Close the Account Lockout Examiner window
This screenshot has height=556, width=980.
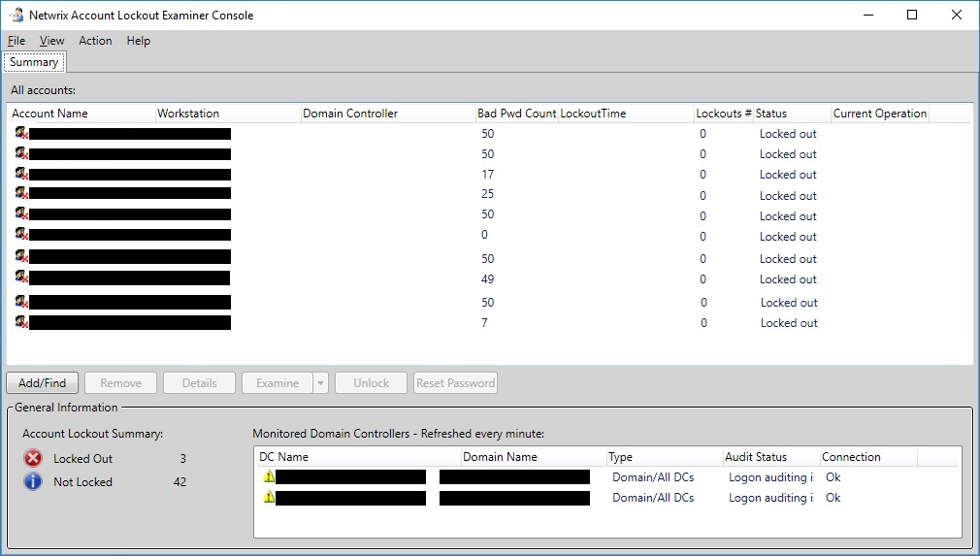tap(957, 15)
